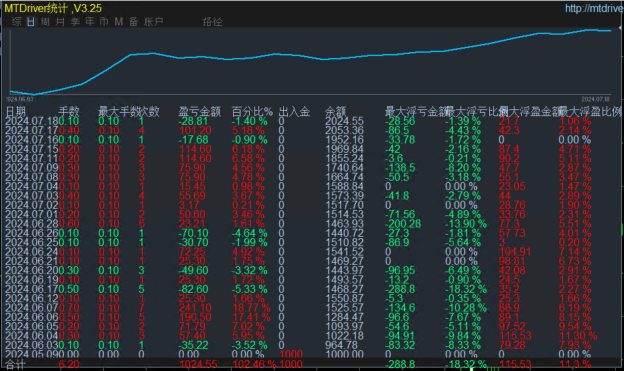Click the loss amount -70.10
Viewport: 624px width, 371px height.
[193, 233]
